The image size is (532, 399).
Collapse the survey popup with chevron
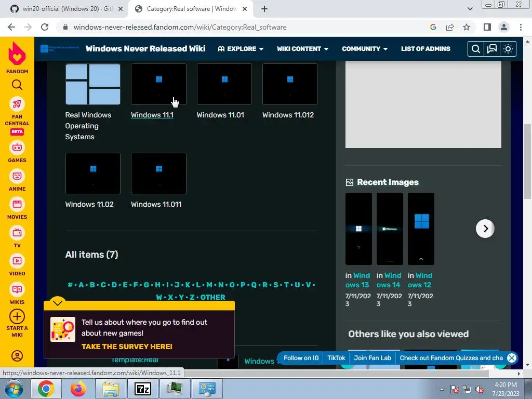pos(58,303)
